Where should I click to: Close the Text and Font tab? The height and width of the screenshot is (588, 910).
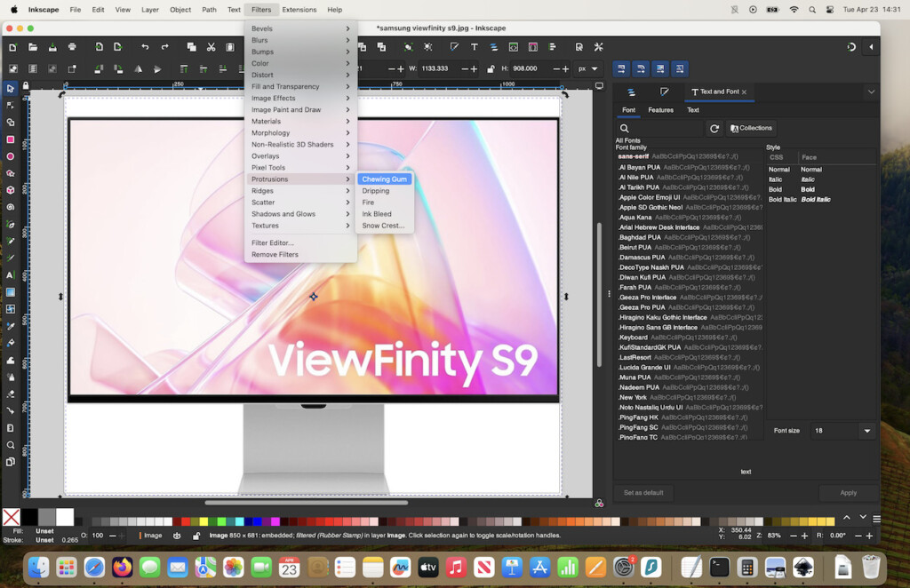click(x=744, y=92)
